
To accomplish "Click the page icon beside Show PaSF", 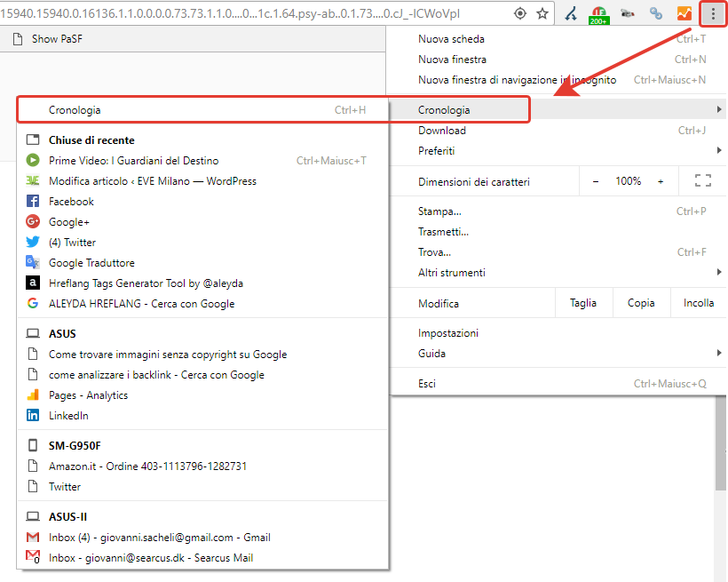I will coord(18,39).
